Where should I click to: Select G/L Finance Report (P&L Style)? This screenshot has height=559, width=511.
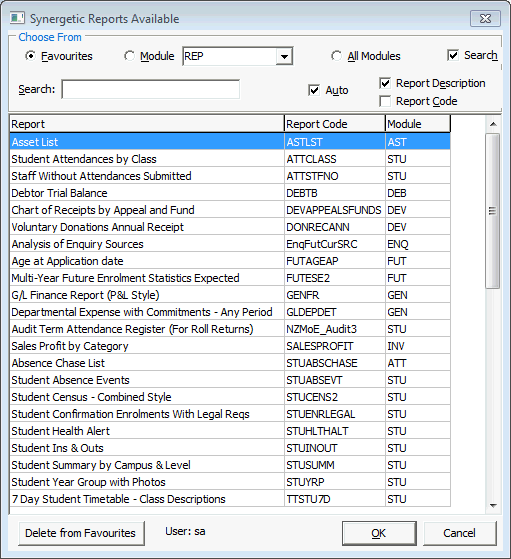(230, 295)
